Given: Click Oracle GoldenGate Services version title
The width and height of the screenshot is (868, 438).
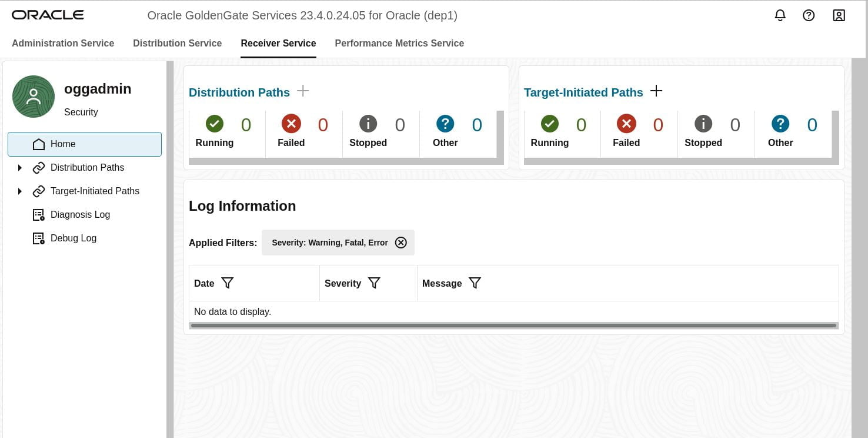Looking at the screenshot, I should click(302, 15).
